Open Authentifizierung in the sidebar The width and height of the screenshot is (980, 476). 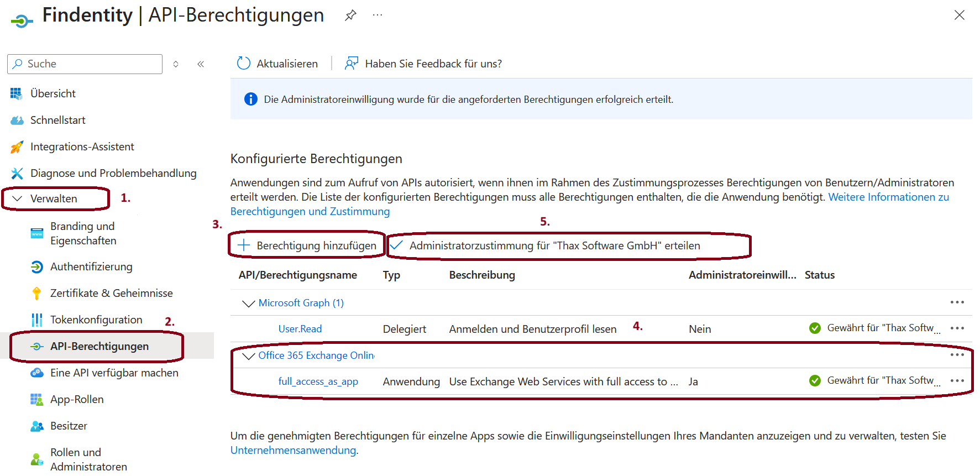pyautogui.click(x=91, y=266)
